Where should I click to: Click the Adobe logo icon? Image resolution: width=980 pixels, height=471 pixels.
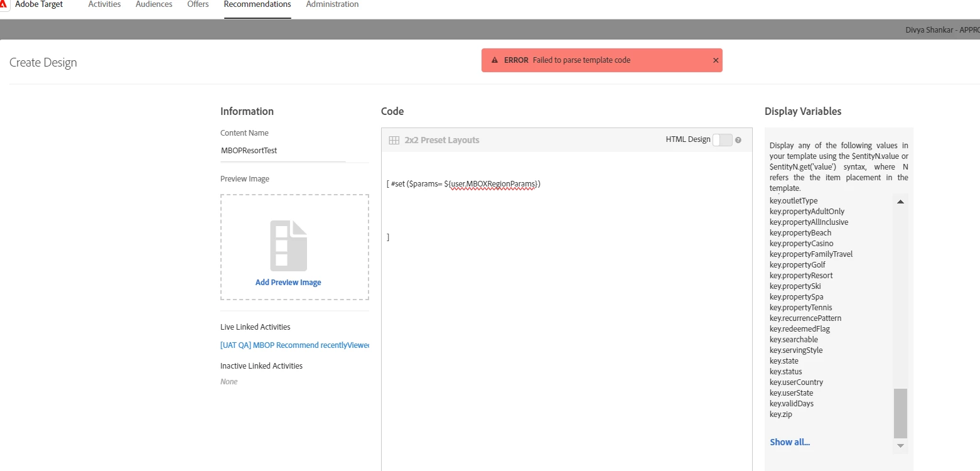click(x=3, y=4)
